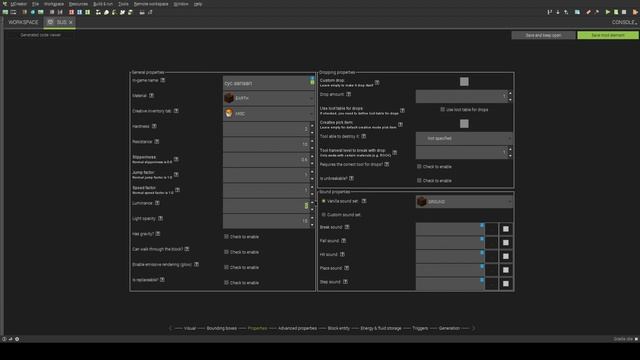Run client with green play toolbar icon

(x=607, y=12)
